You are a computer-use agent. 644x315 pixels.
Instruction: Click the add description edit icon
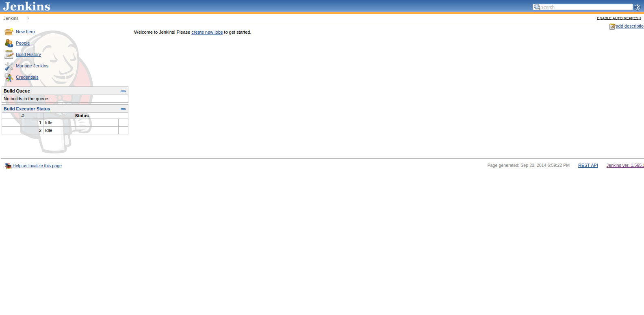click(612, 26)
